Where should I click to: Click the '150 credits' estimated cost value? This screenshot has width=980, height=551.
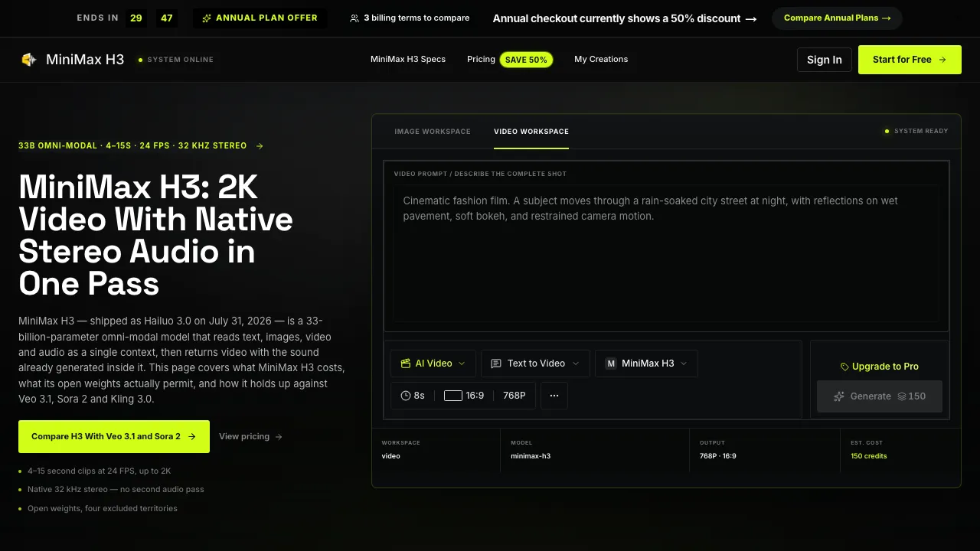click(869, 456)
